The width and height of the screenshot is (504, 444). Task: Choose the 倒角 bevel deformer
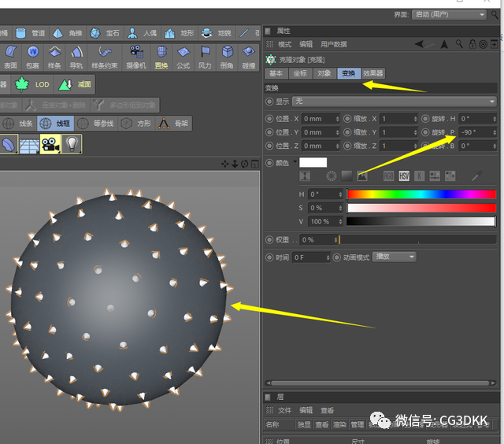[x=227, y=57]
